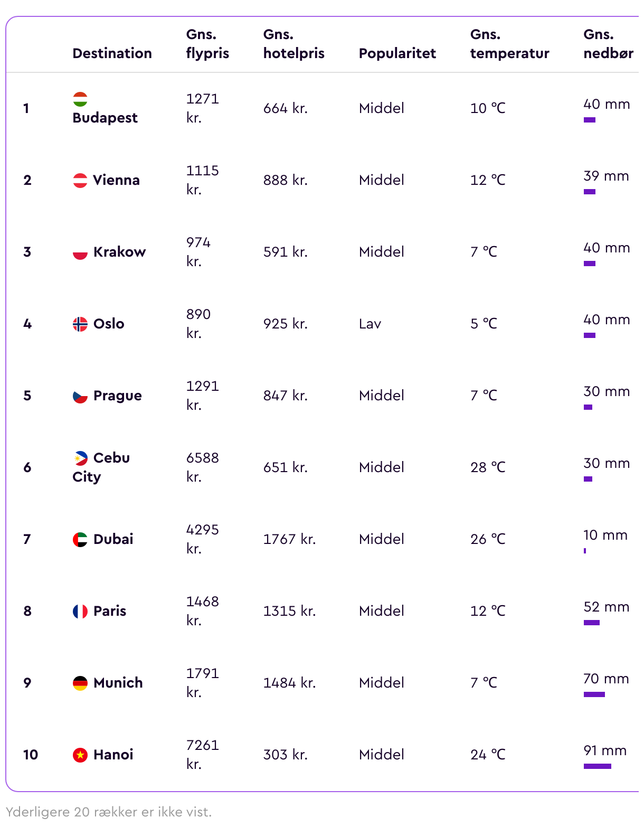Image resolution: width=644 pixels, height=827 pixels.
Task: Open the Hanoi destination name
Action: [113, 755]
